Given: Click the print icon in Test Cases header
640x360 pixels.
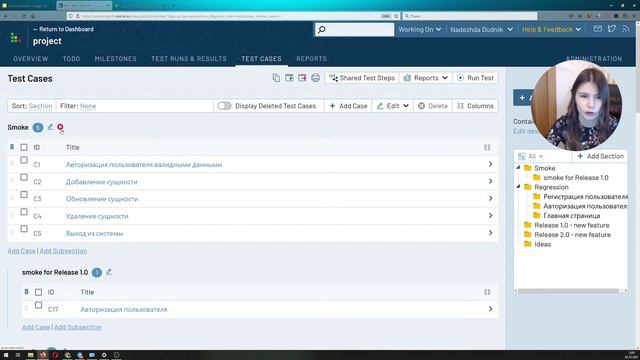Looking at the screenshot, I should tap(316, 78).
